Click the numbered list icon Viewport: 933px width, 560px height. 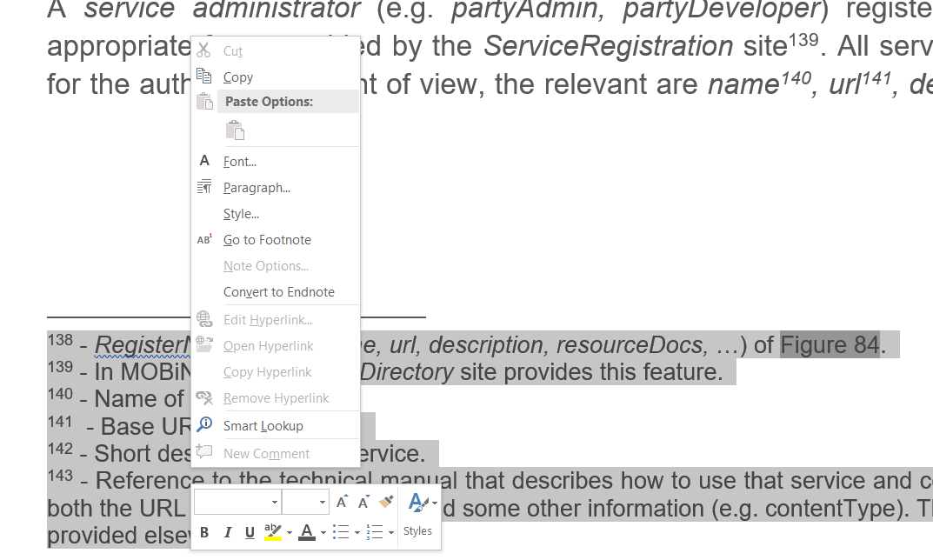coord(374,532)
